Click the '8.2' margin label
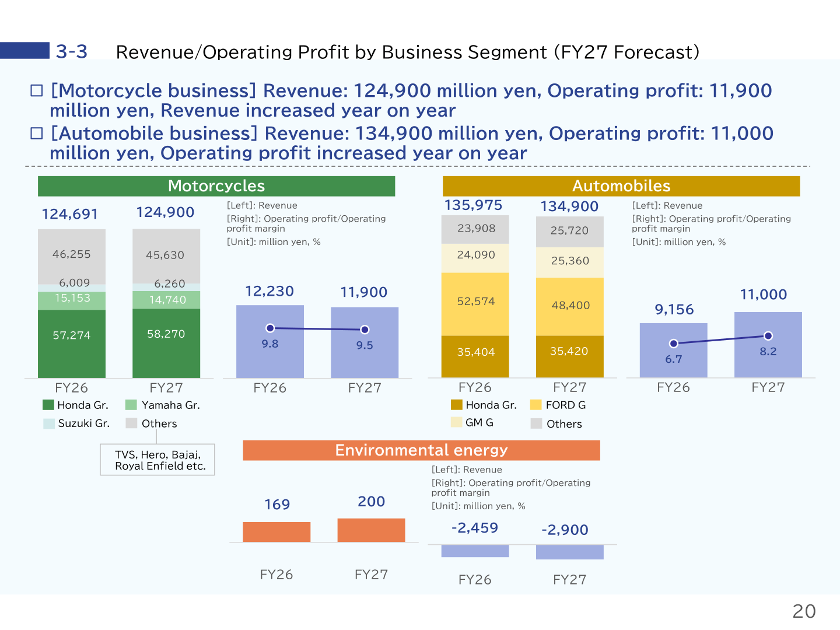 (768, 352)
